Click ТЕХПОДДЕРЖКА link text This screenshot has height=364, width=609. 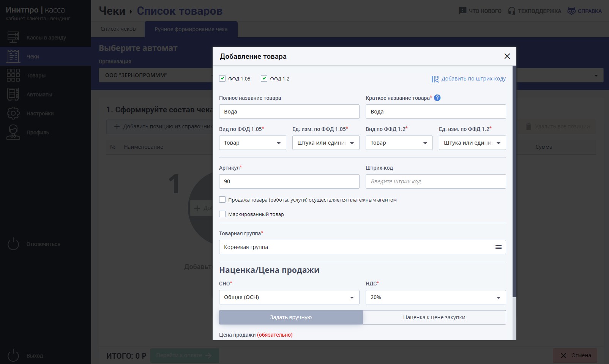click(x=539, y=11)
